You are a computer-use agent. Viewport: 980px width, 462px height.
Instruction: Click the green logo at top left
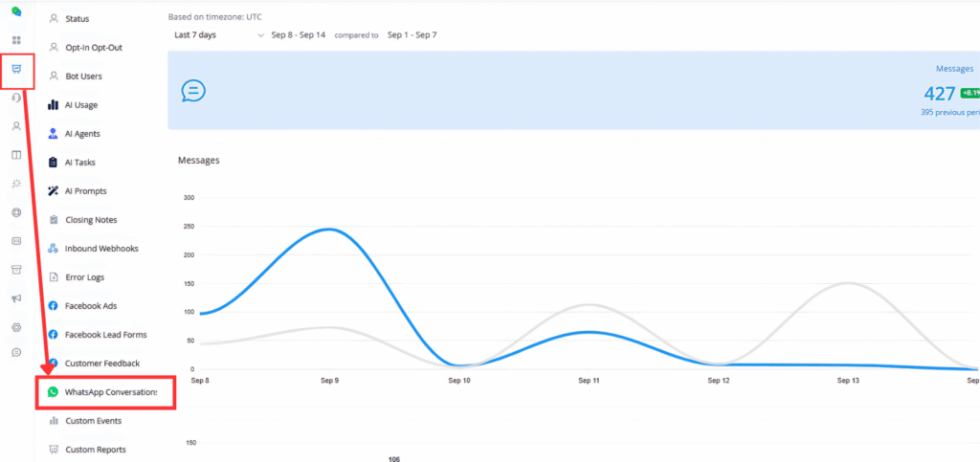[x=16, y=12]
